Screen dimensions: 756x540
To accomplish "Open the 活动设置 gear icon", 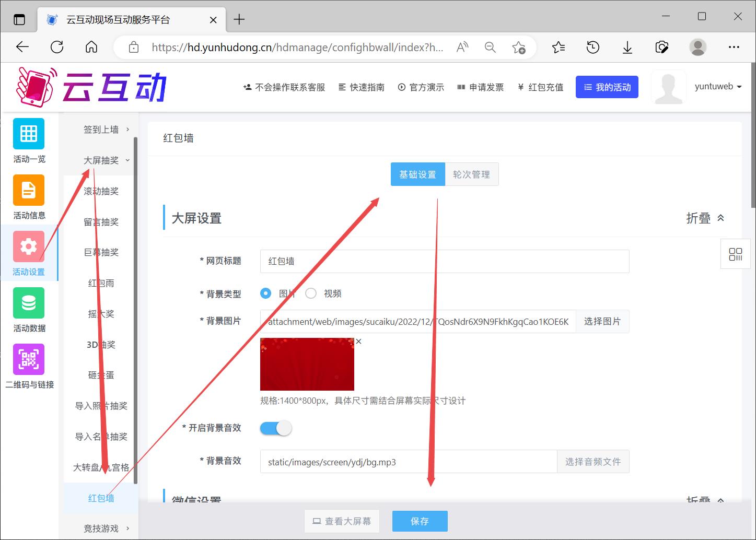I will click(x=29, y=246).
